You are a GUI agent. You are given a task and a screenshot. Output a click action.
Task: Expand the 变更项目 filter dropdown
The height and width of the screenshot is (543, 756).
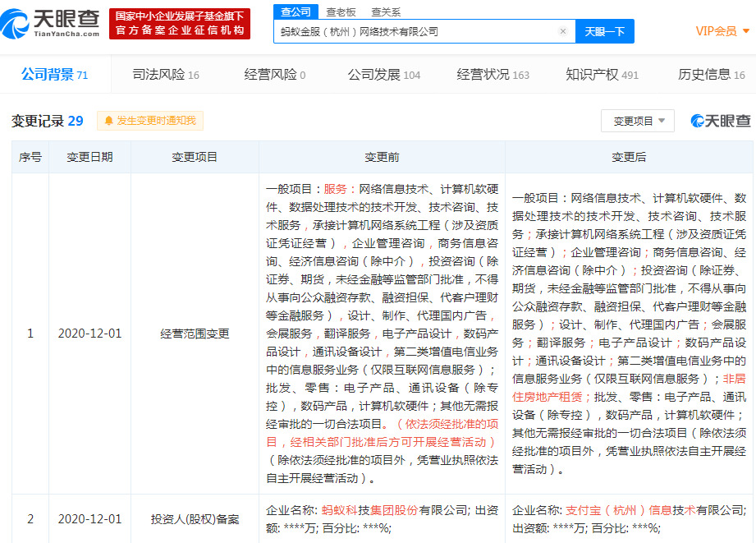tap(638, 121)
